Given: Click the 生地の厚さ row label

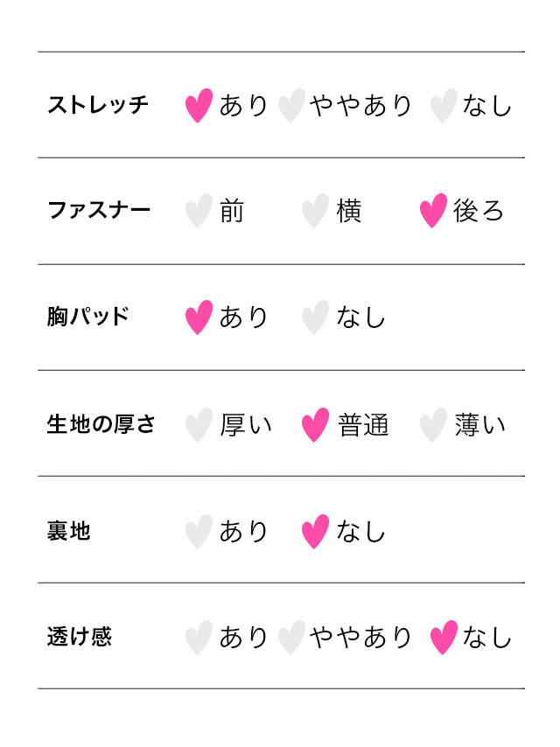Looking at the screenshot, I should point(101,424).
